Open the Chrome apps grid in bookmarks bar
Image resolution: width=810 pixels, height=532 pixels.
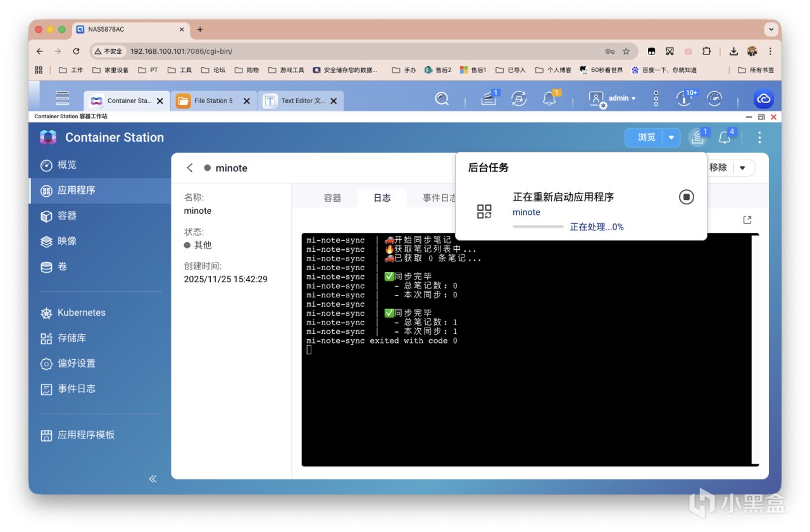tap(39, 70)
